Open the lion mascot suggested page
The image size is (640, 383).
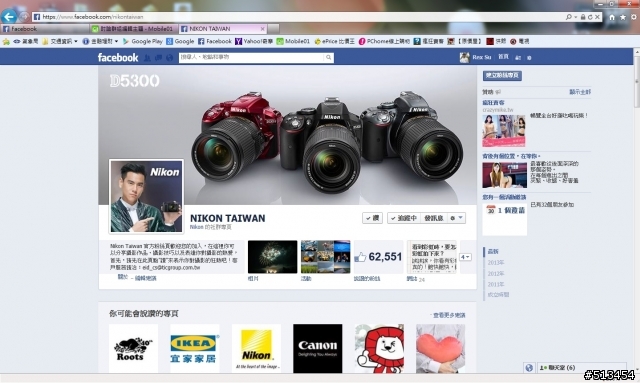379,349
